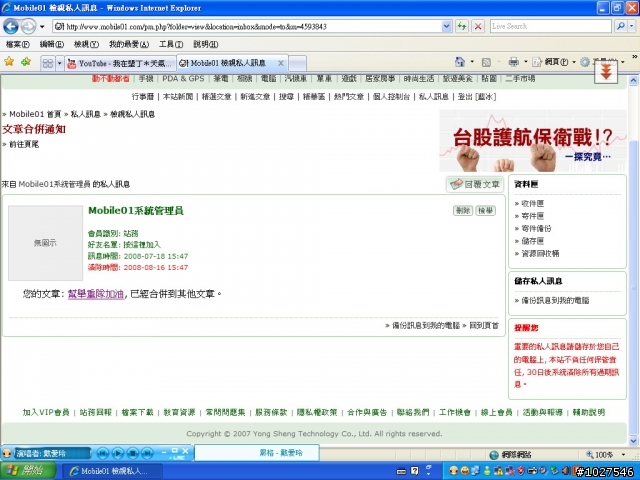Viewport: 640px width, 480px height.
Task: Click the browser Forward arrow button
Action: 28,27
